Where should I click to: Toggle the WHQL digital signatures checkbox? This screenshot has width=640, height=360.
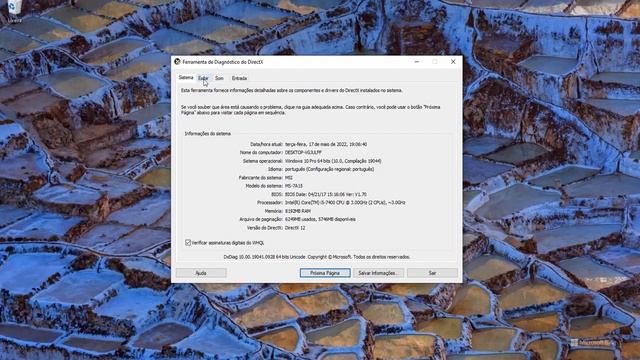188,242
